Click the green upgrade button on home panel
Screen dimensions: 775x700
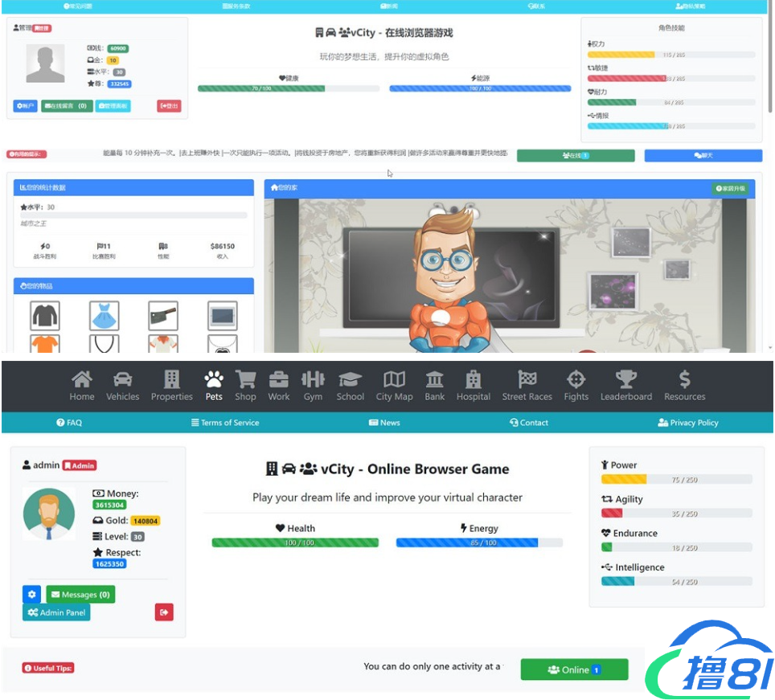(x=731, y=188)
